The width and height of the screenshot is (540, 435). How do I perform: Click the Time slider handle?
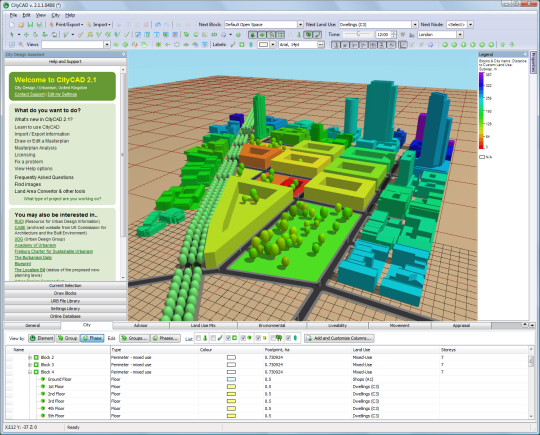(358, 34)
